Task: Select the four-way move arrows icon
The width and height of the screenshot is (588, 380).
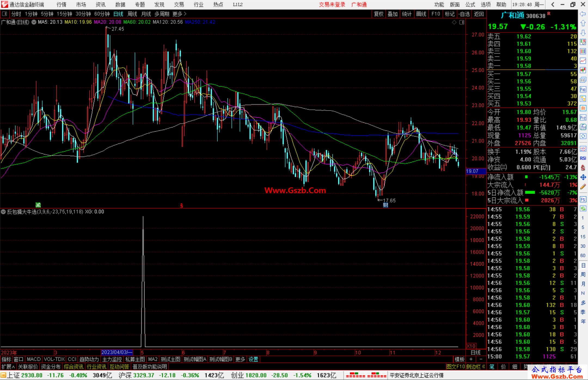Action: (x=583, y=177)
